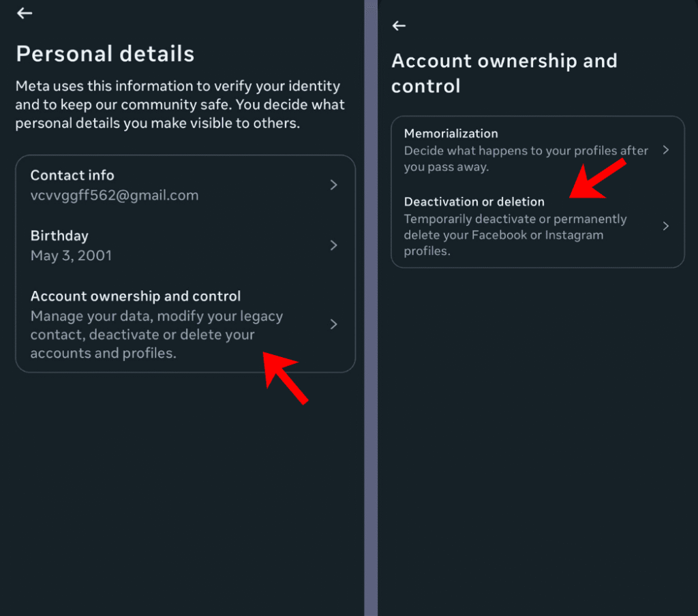Tap the May 3, 2001 birthday date
The image size is (698, 616).
[71, 256]
